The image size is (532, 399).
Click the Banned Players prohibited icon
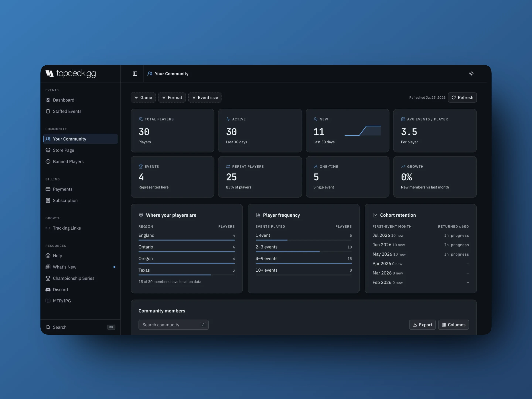48,161
